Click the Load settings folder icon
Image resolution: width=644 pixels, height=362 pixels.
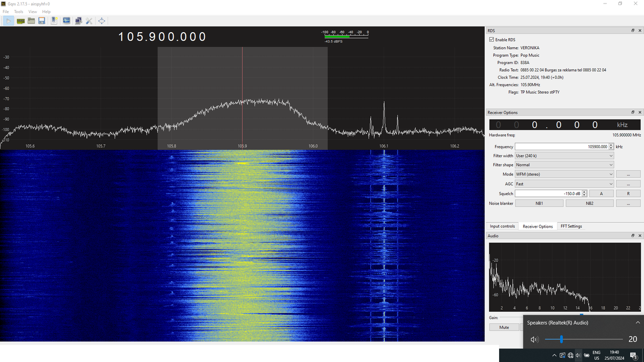pyautogui.click(x=31, y=21)
